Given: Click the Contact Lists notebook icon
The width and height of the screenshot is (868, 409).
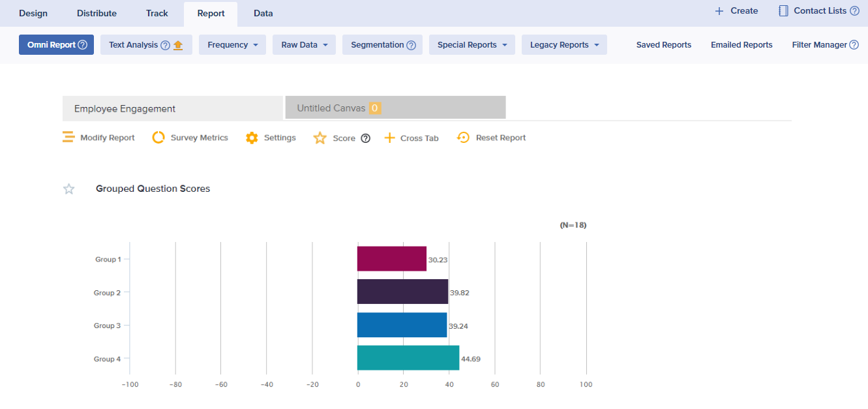Looking at the screenshot, I should (x=783, y=11).
